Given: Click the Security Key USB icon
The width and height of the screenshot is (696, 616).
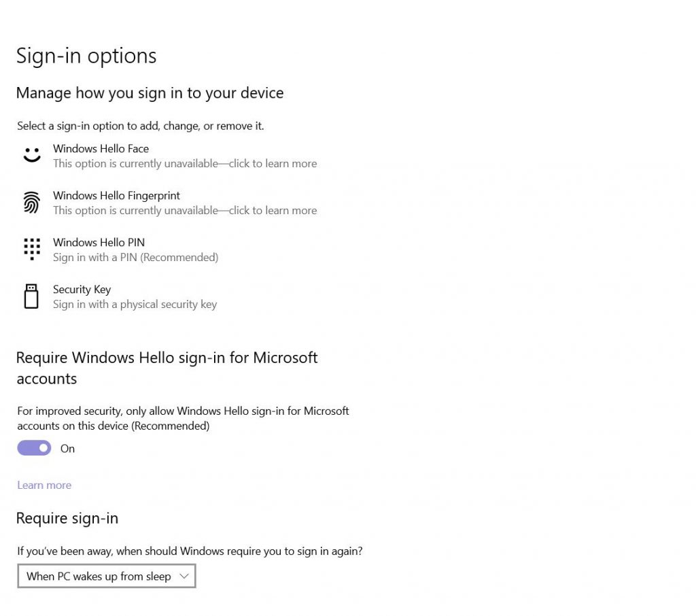Looking at the screenshot, I should point(31,296).
